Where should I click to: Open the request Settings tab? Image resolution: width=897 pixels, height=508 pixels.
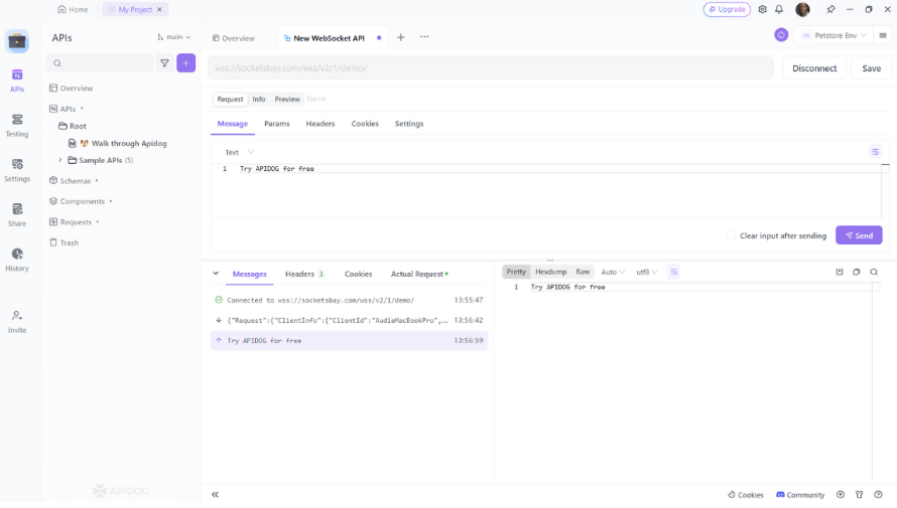[x=409, y=124]
